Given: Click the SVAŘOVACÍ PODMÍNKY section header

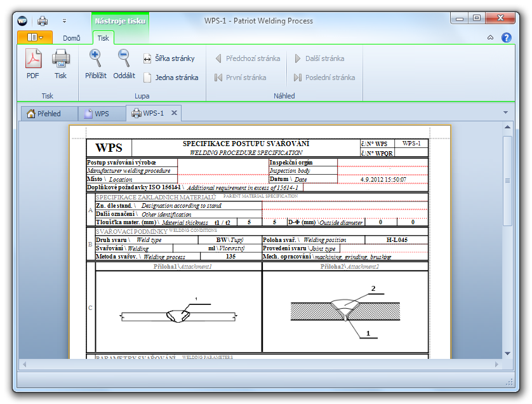Looking at the screenshot, I should (x=131, y=231).
